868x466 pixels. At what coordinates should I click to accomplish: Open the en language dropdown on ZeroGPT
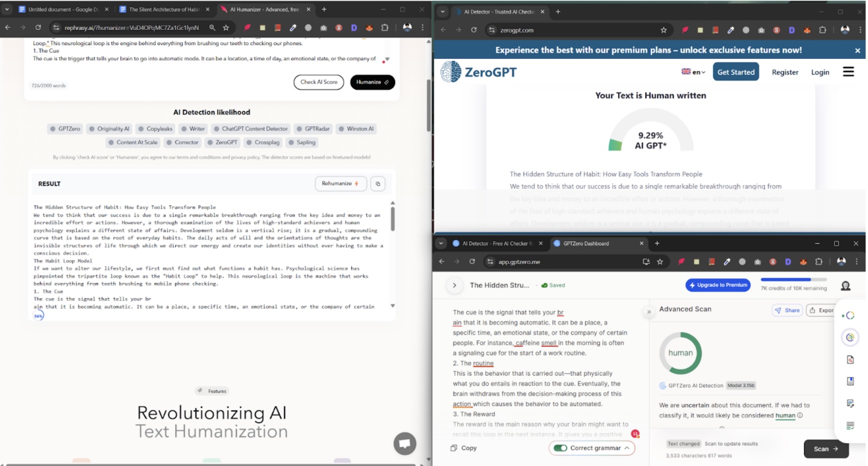[x=693, y=72]
